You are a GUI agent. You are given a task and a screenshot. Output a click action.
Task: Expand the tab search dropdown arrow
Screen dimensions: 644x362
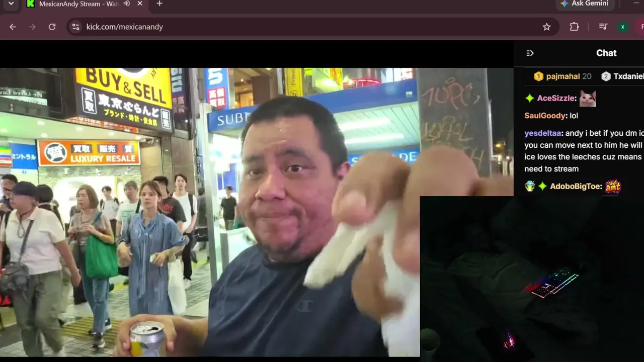(x=11, y=4)
